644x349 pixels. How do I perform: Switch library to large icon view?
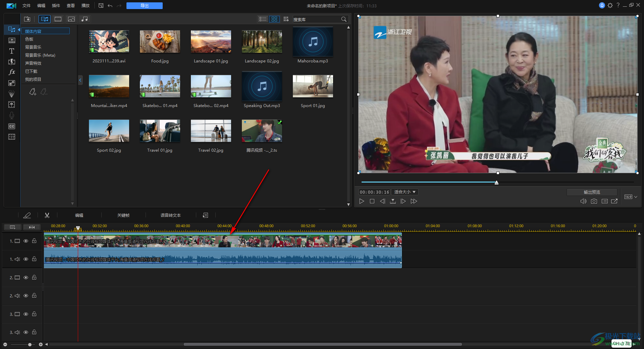(x=274, y=19)
